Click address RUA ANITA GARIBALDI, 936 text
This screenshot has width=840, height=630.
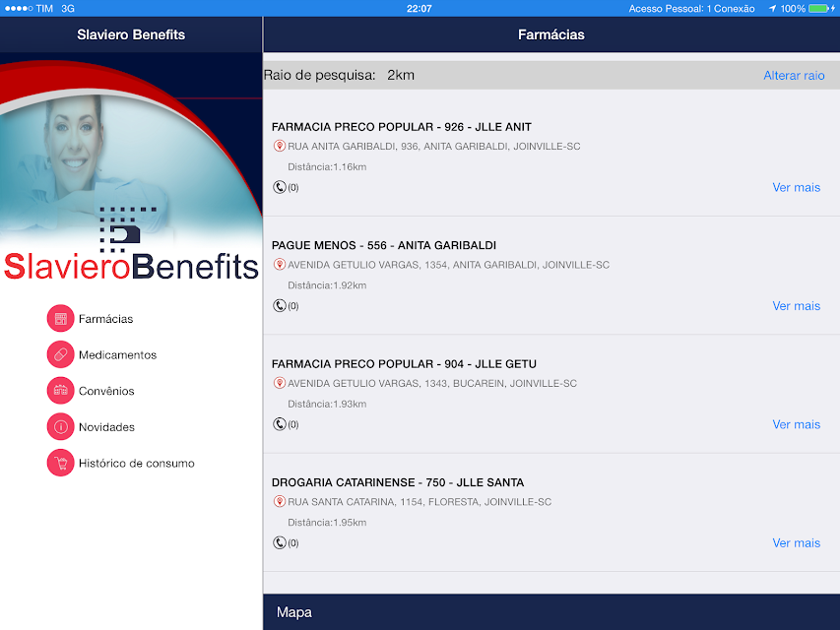click(x=434, y=147)
